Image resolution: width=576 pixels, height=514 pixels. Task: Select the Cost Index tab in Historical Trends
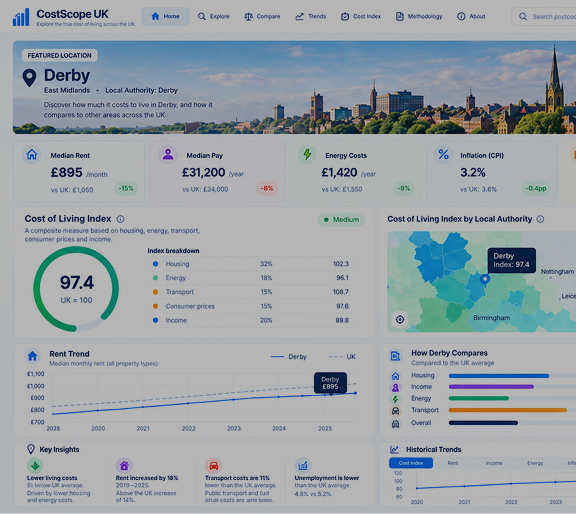(411, 463)
